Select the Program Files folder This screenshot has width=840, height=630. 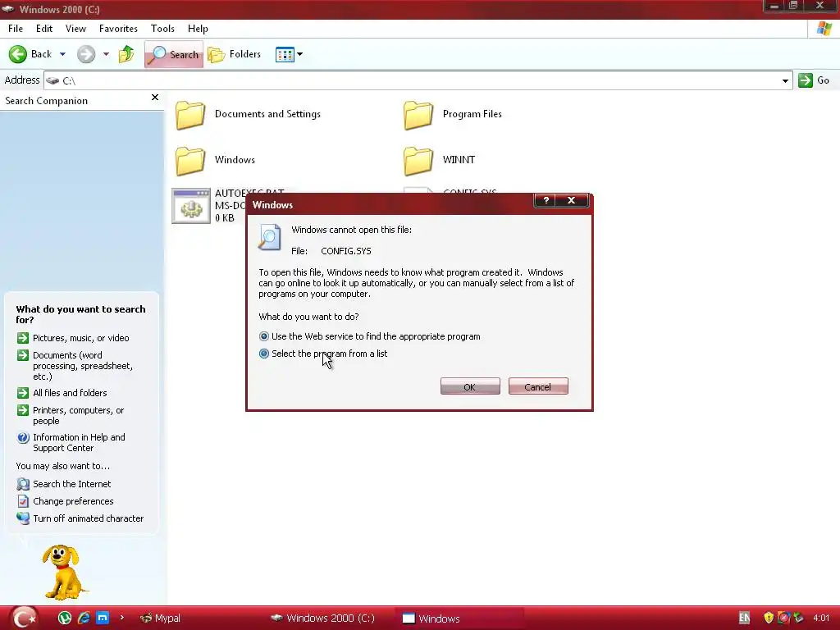coord(453,115)
